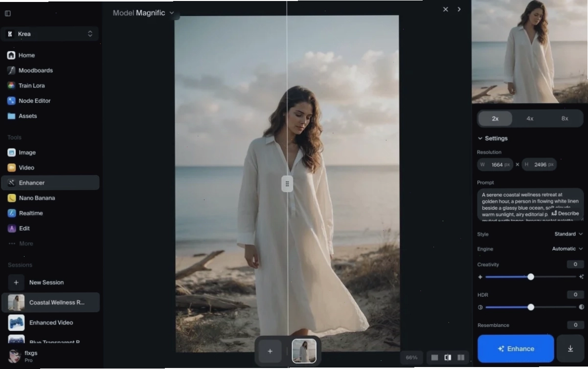Click the Describe prompt button
The width and height of the screenshot is (588, 369).
coord(565,213)
